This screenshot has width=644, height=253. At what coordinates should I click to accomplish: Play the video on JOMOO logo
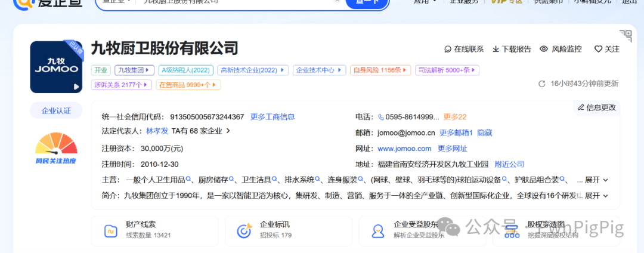click(x=76, y=87)
